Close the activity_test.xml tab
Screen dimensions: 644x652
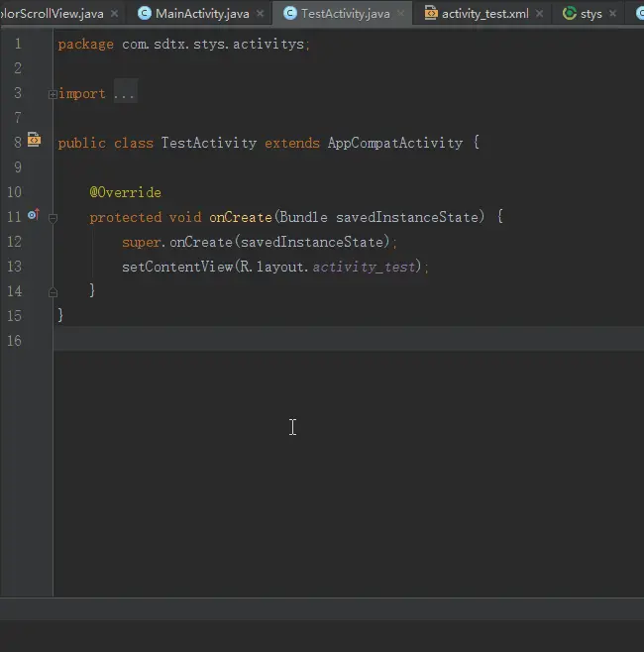tap(539, 14)
